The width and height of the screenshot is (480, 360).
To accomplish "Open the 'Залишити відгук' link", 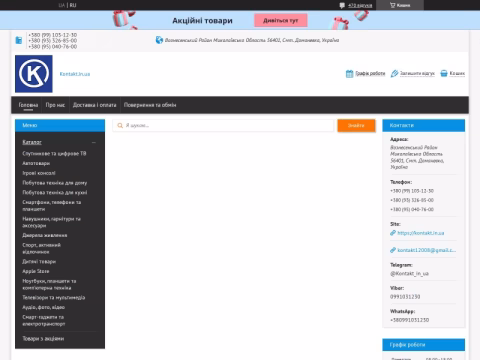I will (x=417, y=73).
